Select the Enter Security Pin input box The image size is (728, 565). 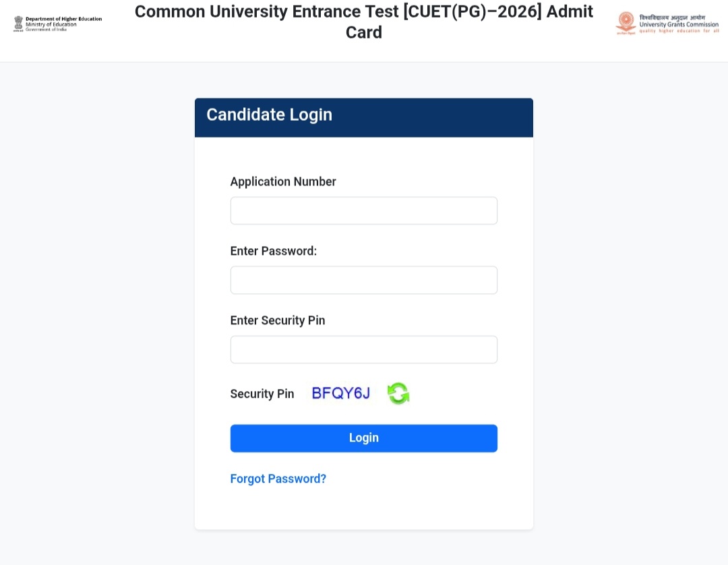click(364, 349)
